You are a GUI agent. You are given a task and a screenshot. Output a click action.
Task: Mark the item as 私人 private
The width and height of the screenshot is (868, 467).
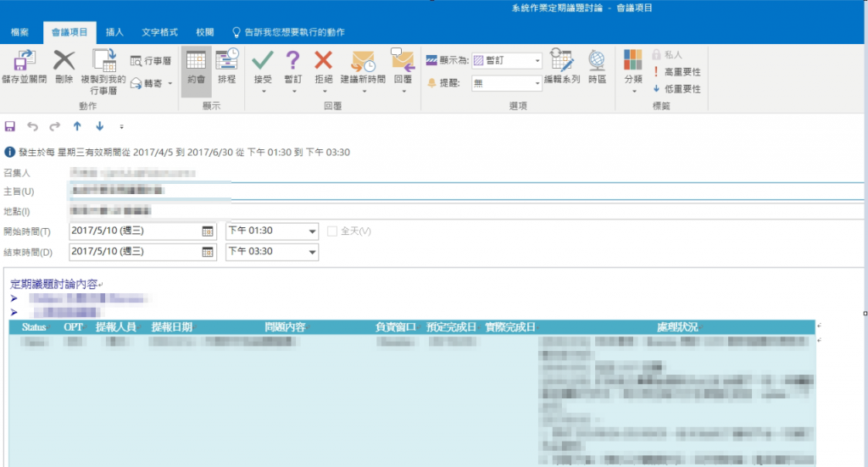coord(667,55)
